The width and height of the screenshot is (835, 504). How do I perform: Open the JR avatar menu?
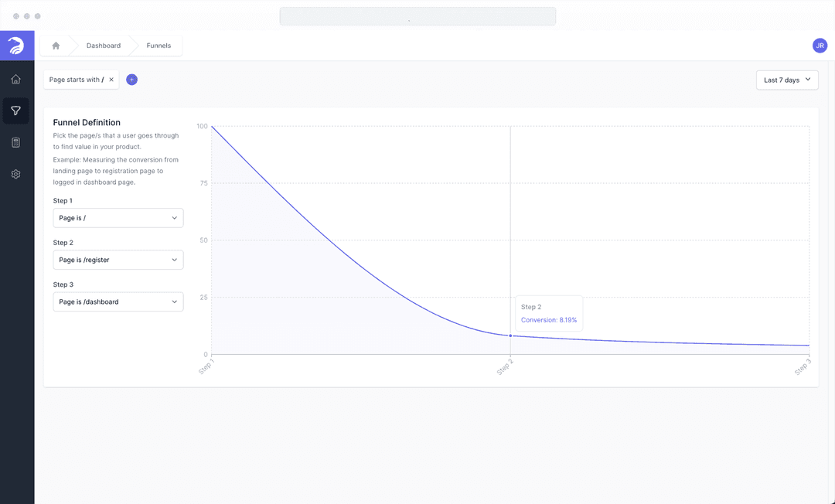[820, 45]
